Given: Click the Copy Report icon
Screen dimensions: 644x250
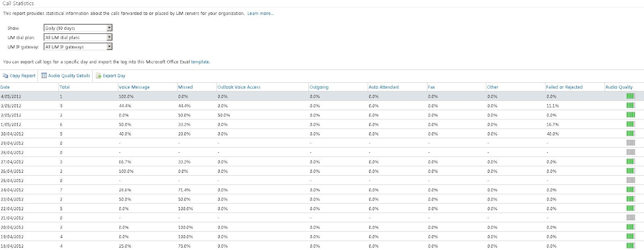Looking at the screenshot, I should (6, 76).
